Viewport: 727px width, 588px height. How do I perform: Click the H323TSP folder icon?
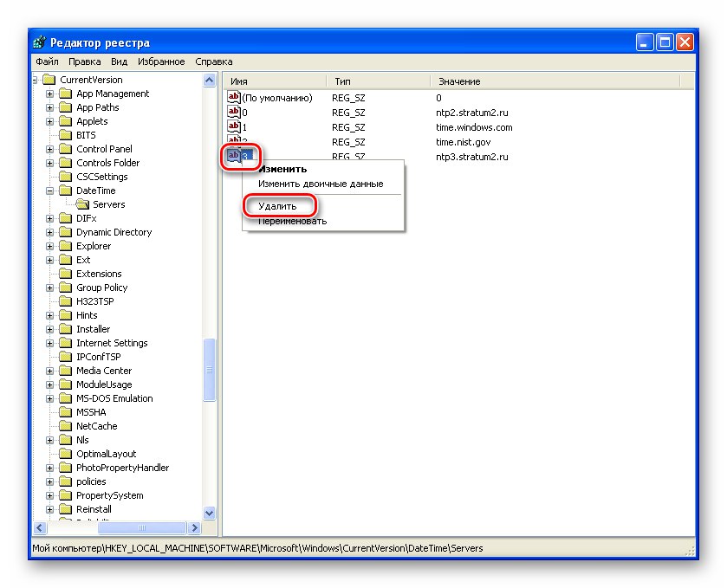coord(65,301)
